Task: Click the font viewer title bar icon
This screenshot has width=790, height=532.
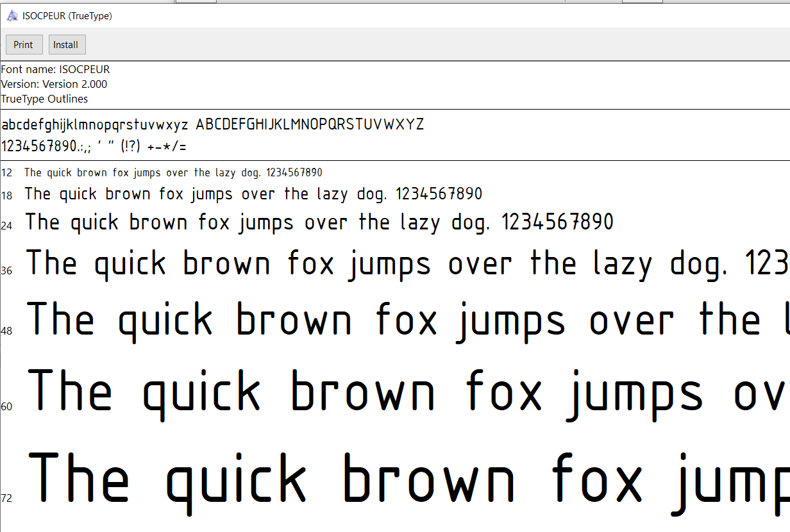Action: point(12,16)
